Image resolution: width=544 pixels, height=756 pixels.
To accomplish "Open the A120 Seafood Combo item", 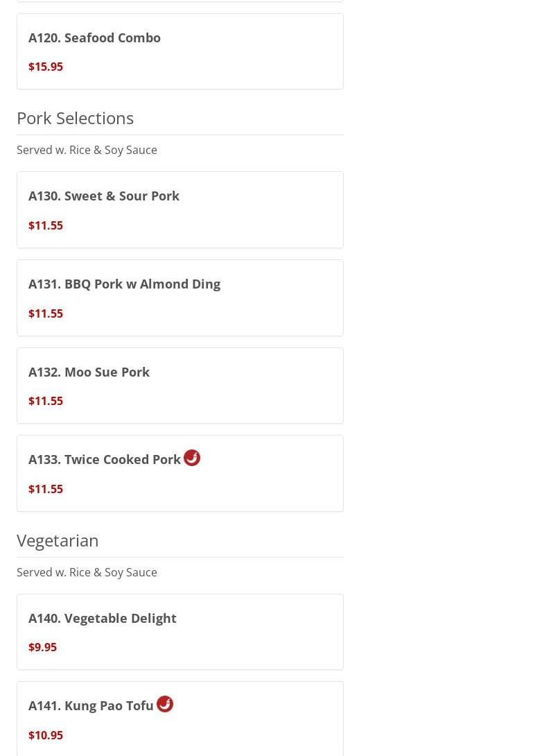I will coord(94,37).
